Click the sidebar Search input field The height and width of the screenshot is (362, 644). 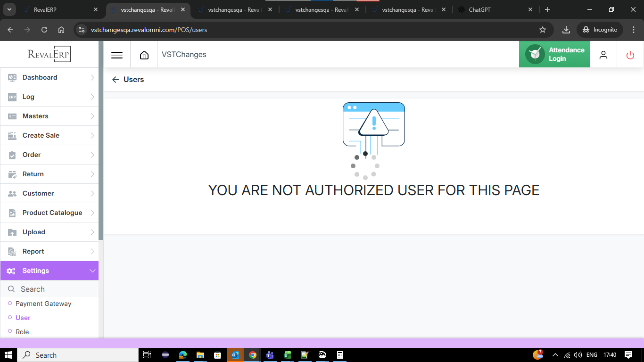(x=52, y=289)
